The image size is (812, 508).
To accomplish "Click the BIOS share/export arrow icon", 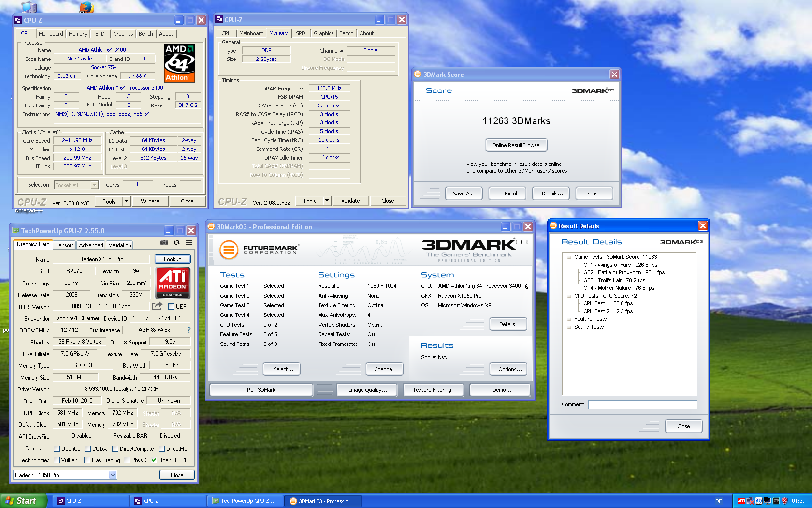I will click(157, 306).
